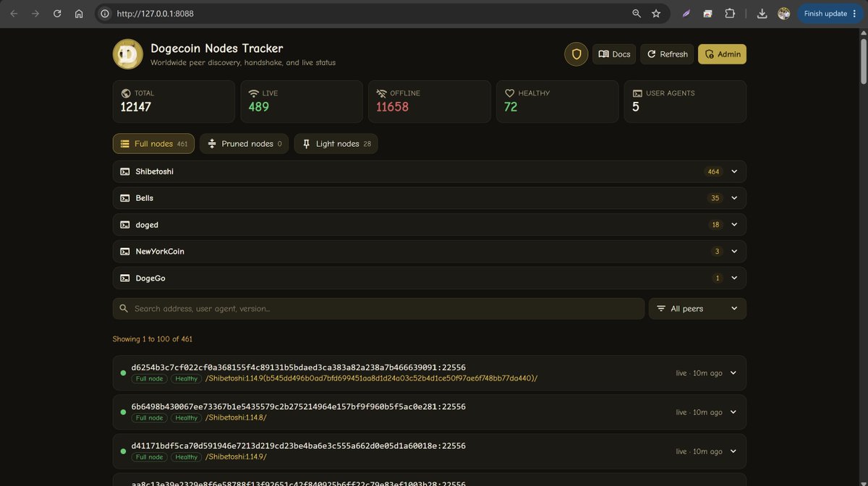
Task: Click the Finish update button
Action: point(830,14)
